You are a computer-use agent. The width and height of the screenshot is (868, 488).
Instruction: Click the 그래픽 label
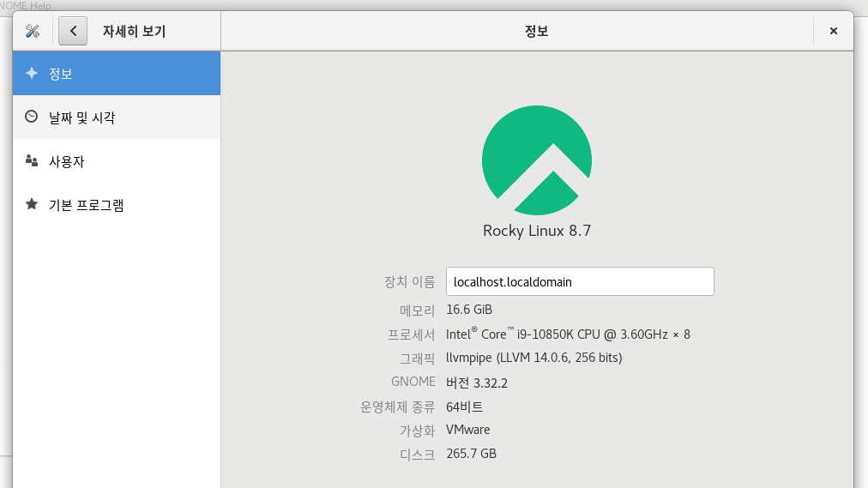click(418, 358)
